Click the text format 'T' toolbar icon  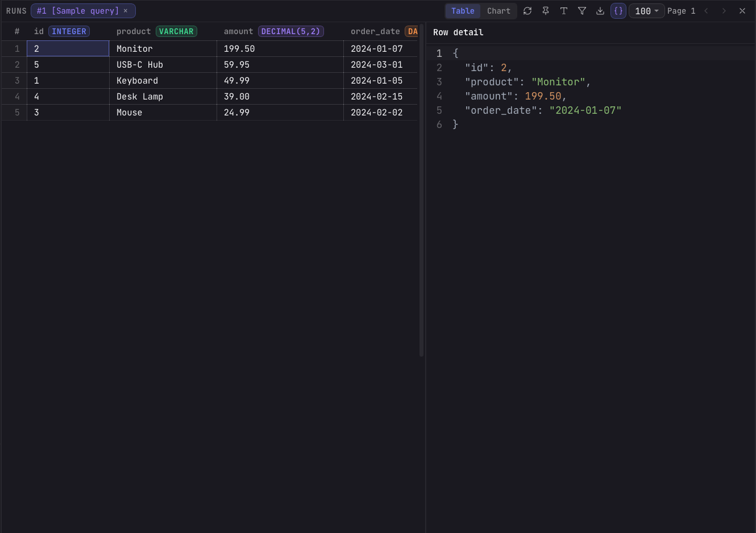pos(564,11)
